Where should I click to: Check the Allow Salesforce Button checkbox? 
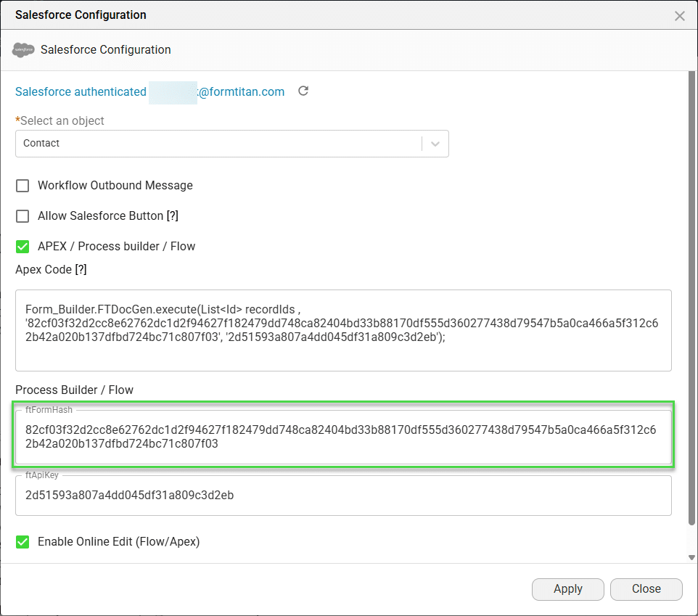pyautogui.click(x=23, y=216)
